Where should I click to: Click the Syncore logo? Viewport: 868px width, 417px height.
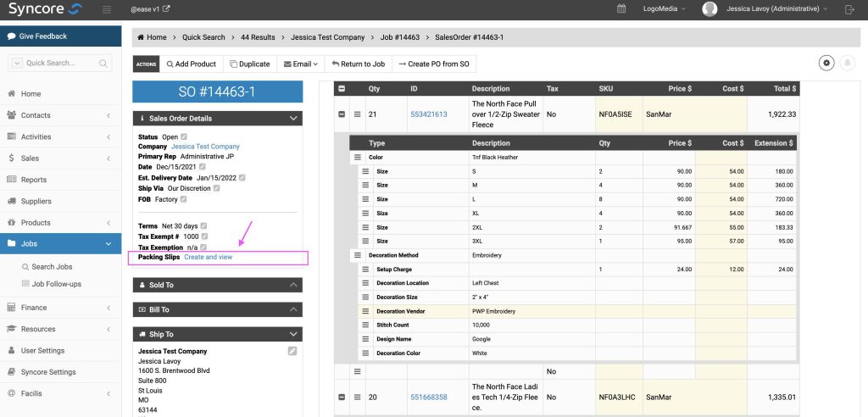(46, 8)
